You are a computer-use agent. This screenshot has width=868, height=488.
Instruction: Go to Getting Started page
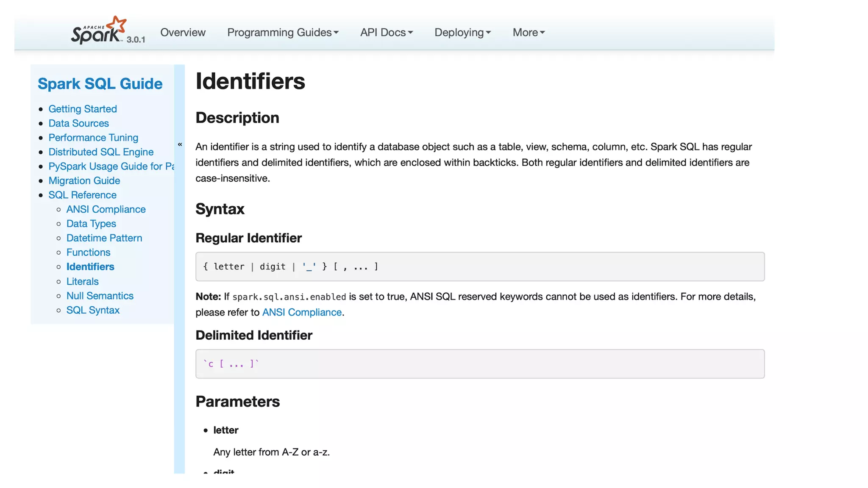[x=83, y=109]
